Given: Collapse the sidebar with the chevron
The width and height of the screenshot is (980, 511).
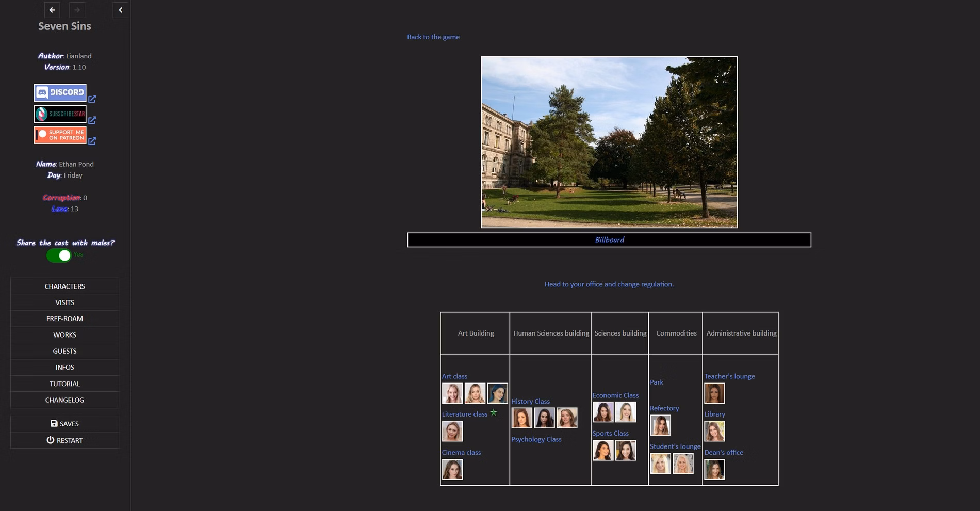Looking at the screenshot, I should point(120,10).
